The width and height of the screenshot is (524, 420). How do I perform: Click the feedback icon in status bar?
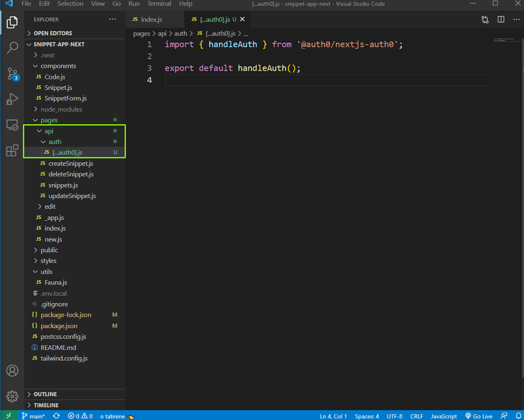504,416
